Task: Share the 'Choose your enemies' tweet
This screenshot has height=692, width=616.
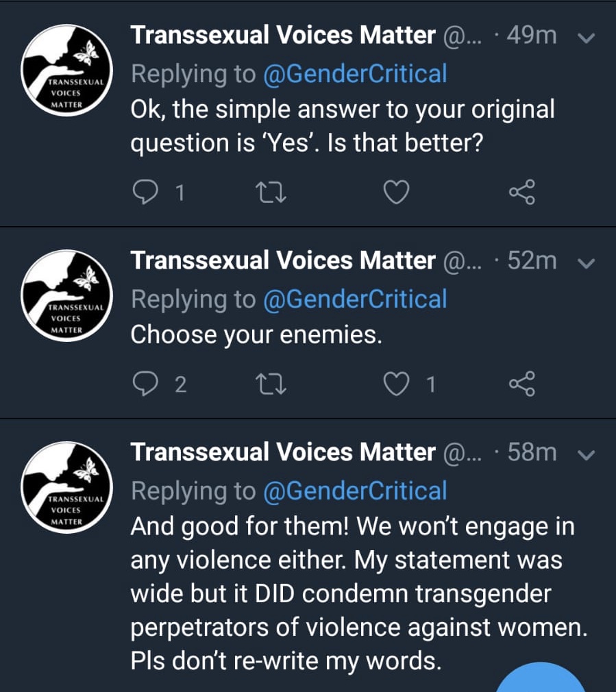Action: click(522, 384)
